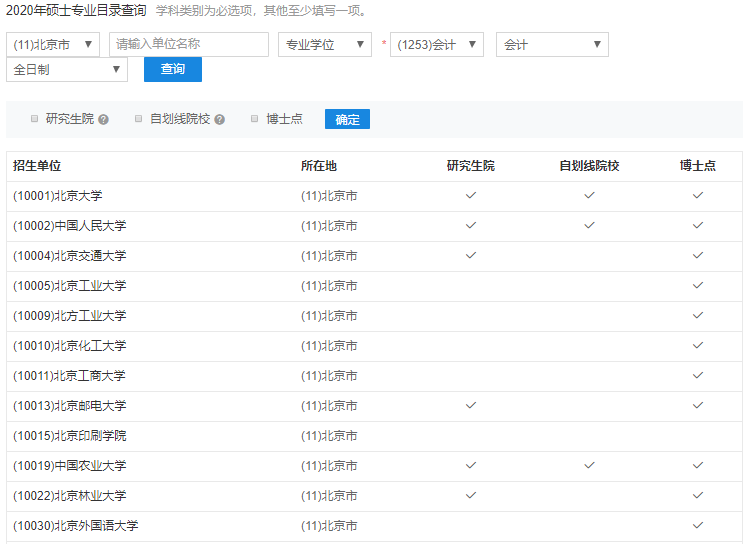
Task: Open the 全日制 study mode dropdown
Action: [x=67, y=70]
